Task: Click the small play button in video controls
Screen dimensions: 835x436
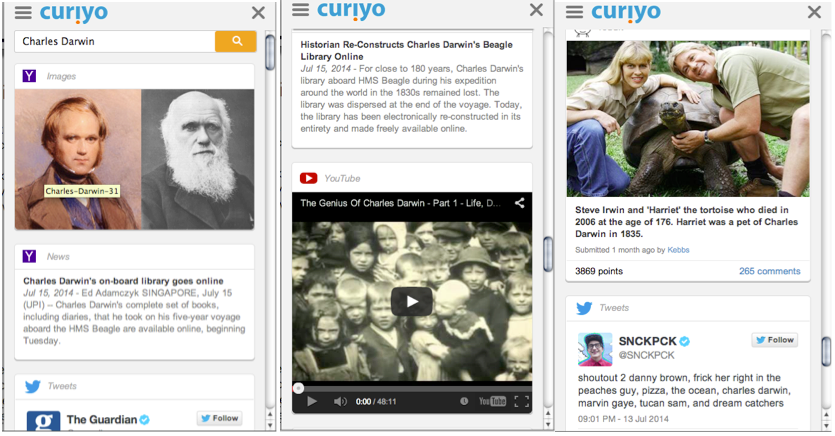Action: coord(312,401)
